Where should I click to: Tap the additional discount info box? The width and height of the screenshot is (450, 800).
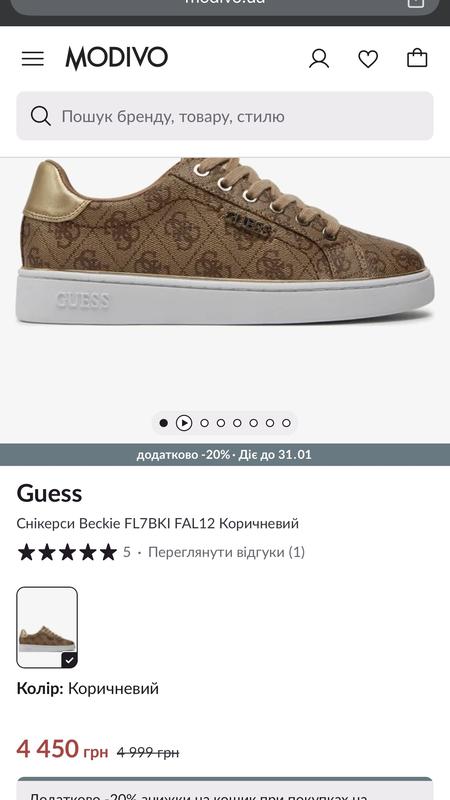(x=225, y=789)
